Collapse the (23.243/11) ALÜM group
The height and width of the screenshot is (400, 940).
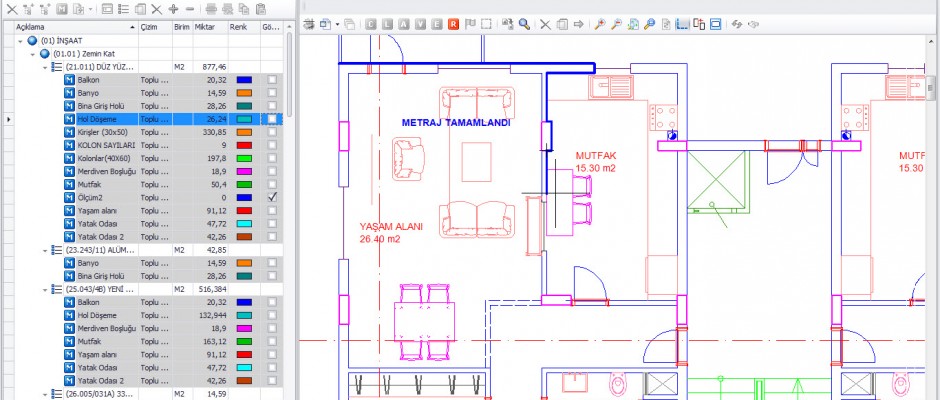point(45,250)
